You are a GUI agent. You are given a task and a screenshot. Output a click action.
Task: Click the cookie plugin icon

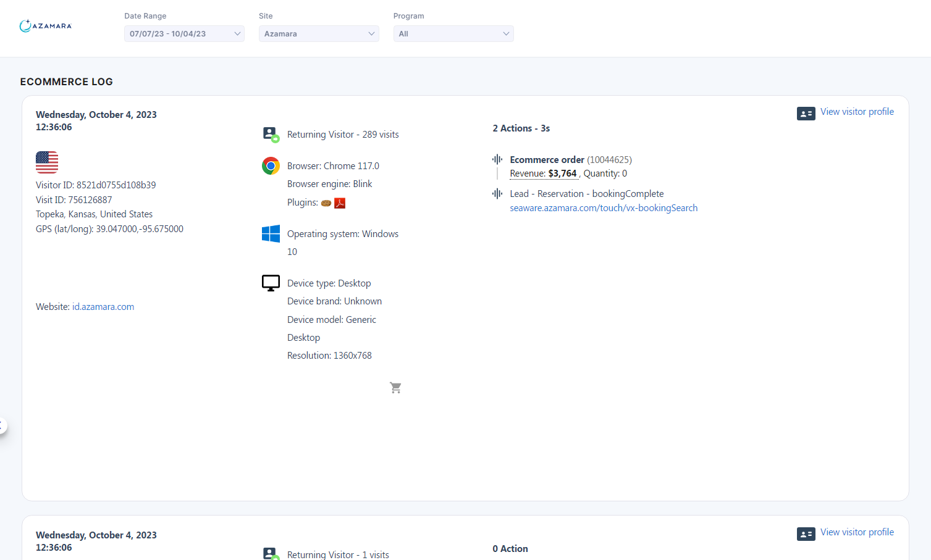pos(326,203)
